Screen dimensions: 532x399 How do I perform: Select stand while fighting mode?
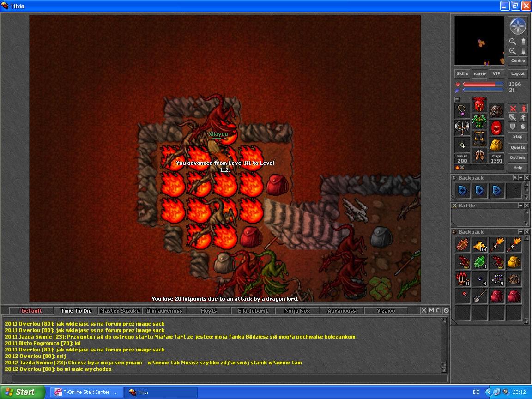[x=523, y=108]
